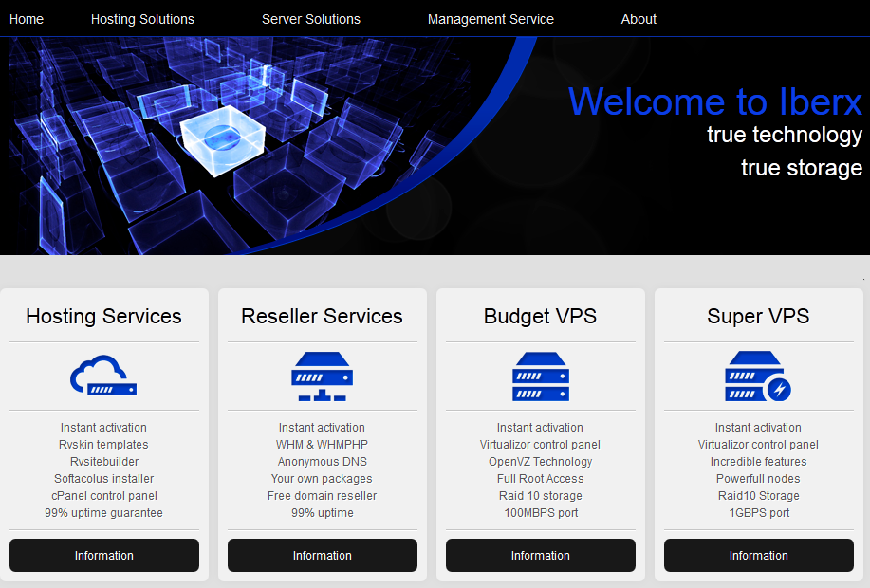The image size is (870, 588).
Task: Click the lightning server icon under Super VPS
Action: (758, 377)
